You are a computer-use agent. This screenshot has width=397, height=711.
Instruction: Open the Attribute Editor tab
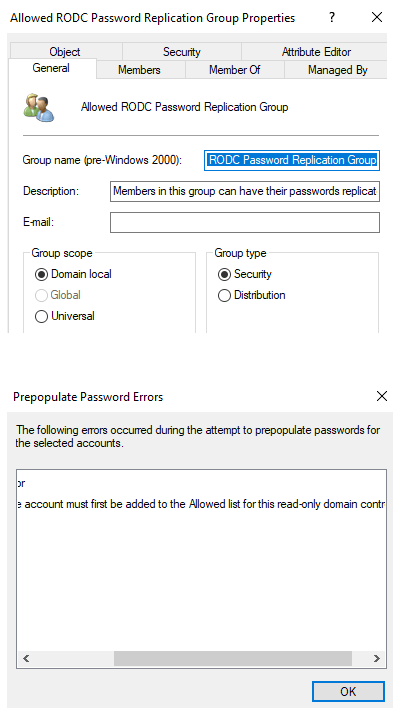coord(316,52)
